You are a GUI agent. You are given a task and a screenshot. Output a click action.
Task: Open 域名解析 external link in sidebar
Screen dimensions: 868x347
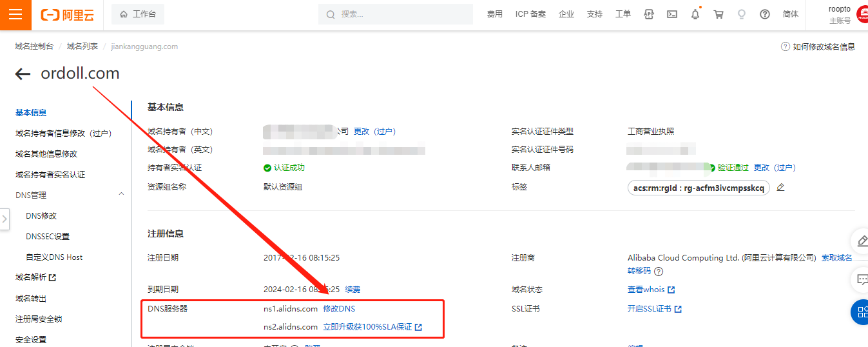35,277
